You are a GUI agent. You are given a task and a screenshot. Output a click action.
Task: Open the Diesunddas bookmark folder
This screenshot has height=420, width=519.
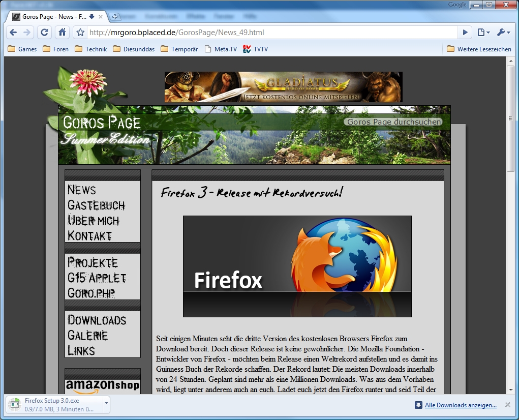pos(134,49)
